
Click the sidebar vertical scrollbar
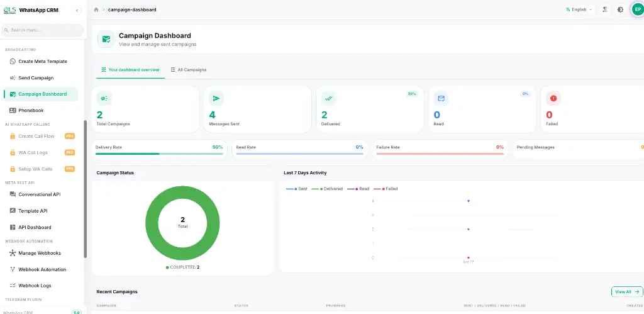coord(86,189)
